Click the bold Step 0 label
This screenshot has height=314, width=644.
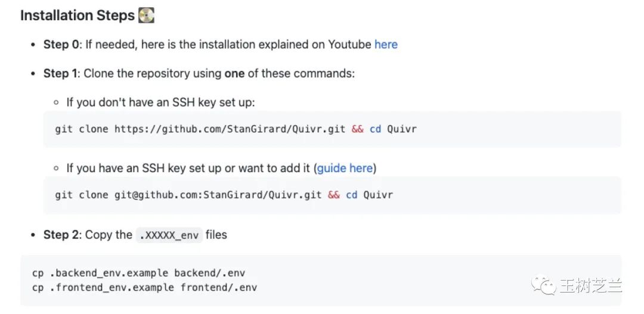pos(61,45)
